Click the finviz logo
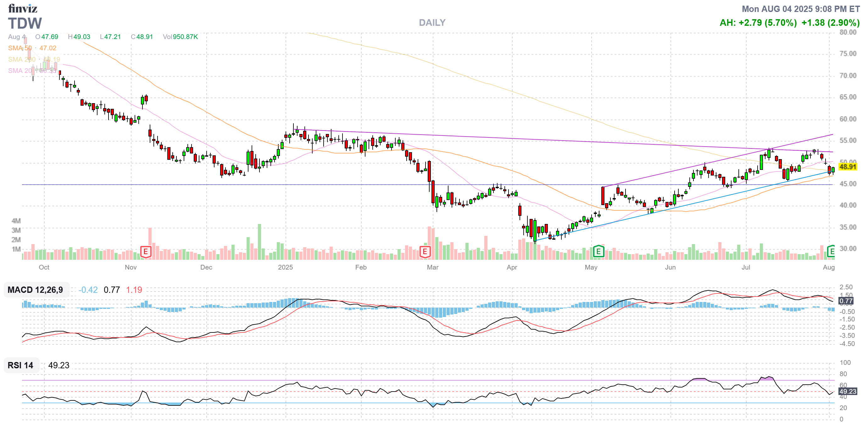The image size is (868, 429). click(x=23, y=8)
